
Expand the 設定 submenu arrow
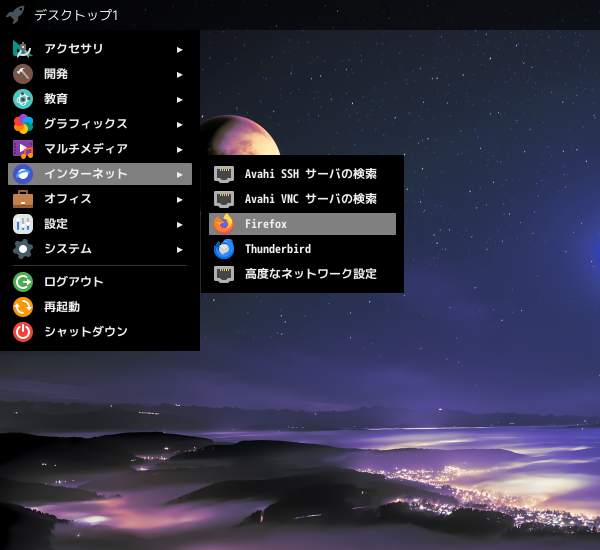(x=179, y=225)
